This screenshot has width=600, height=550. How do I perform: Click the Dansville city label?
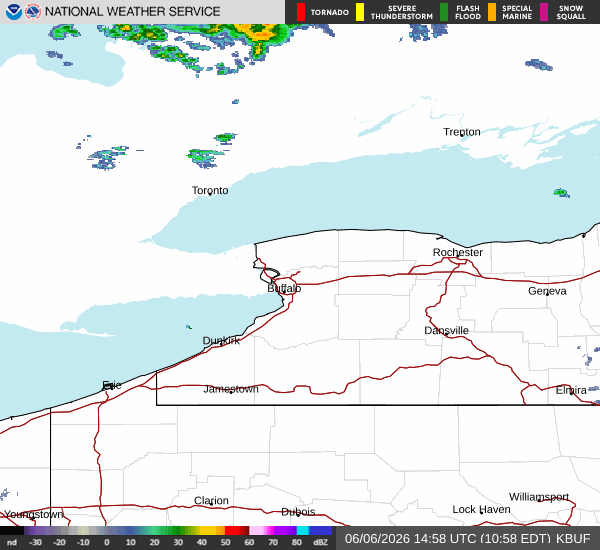coord(447,330)
